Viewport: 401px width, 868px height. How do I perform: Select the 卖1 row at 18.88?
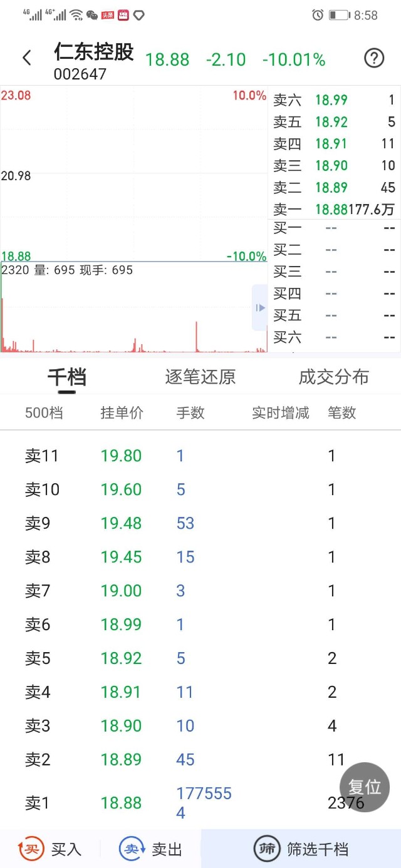(188, 802)
